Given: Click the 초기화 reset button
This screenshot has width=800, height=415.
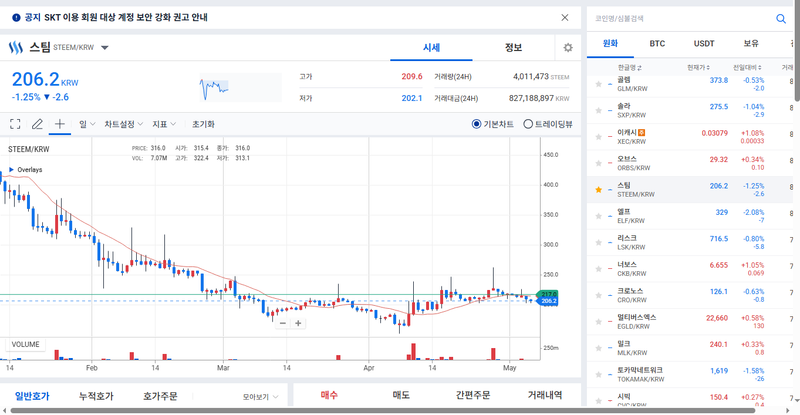Looking at the screenshot, I should [203, 124].
